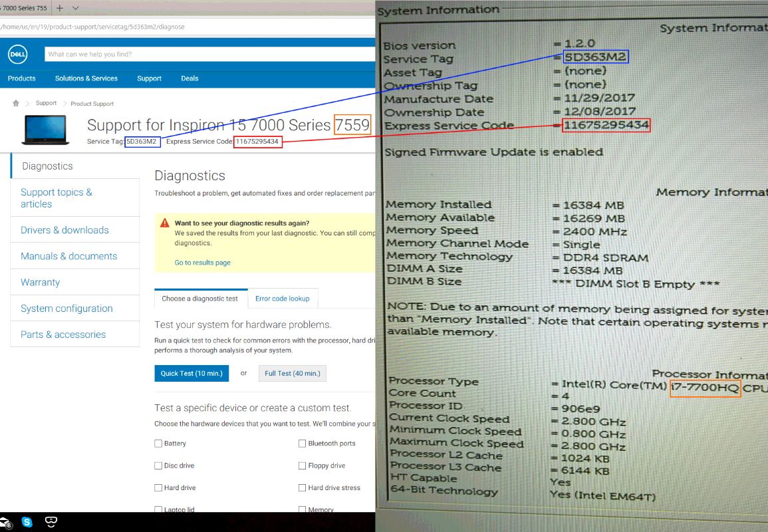Click the Memory Speed value 2400 MHz

click(x=595, y=231)
